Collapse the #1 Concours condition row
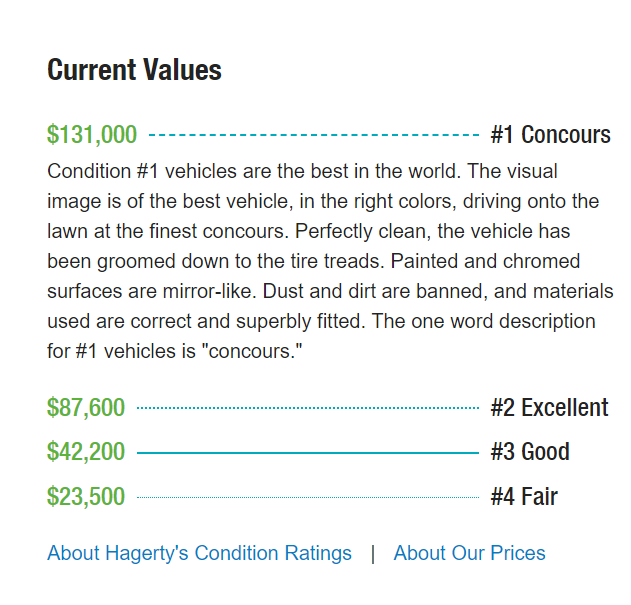The image size is (631, 605). click(x=550, y=134)
